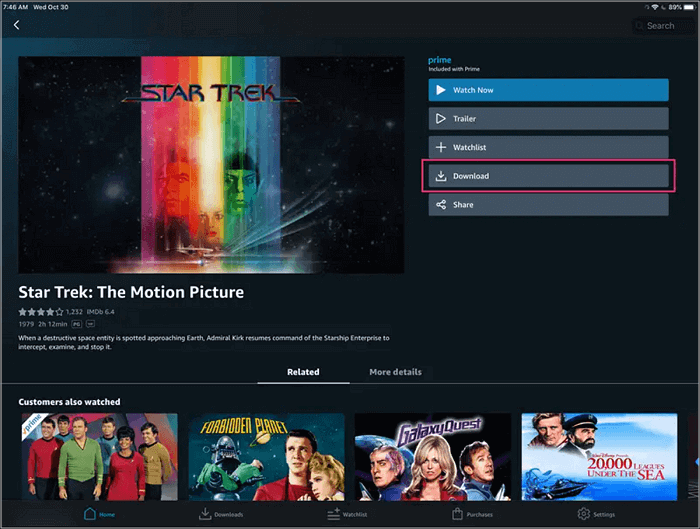700x529 pixels.
Task: Click the Trailer play outline icon
Action: [441, 119]
